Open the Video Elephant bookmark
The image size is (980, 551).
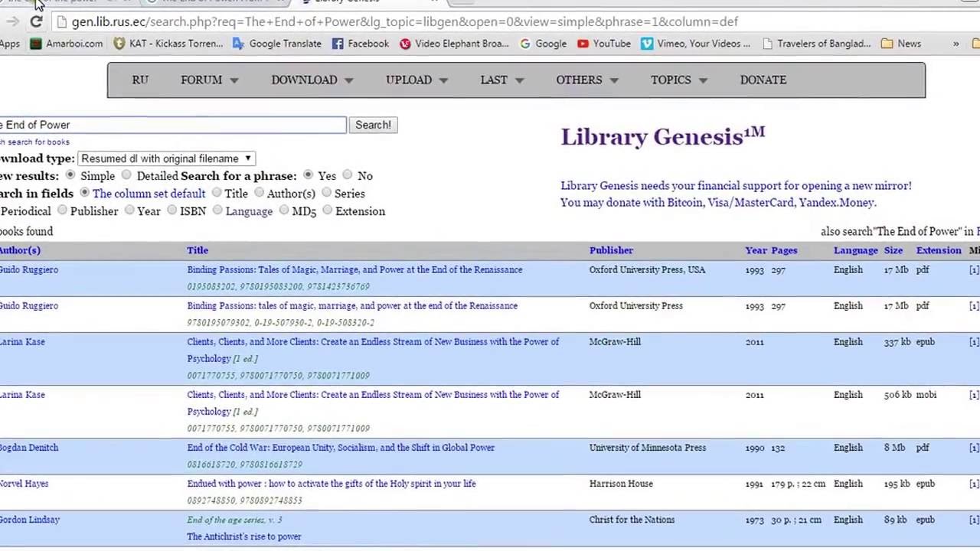coord(454,44)
